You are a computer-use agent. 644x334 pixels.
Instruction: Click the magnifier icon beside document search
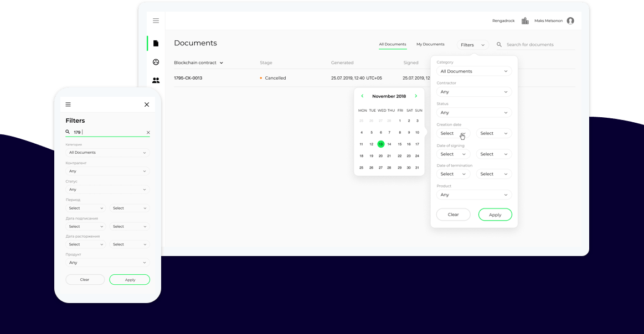[x=499, y=45]
